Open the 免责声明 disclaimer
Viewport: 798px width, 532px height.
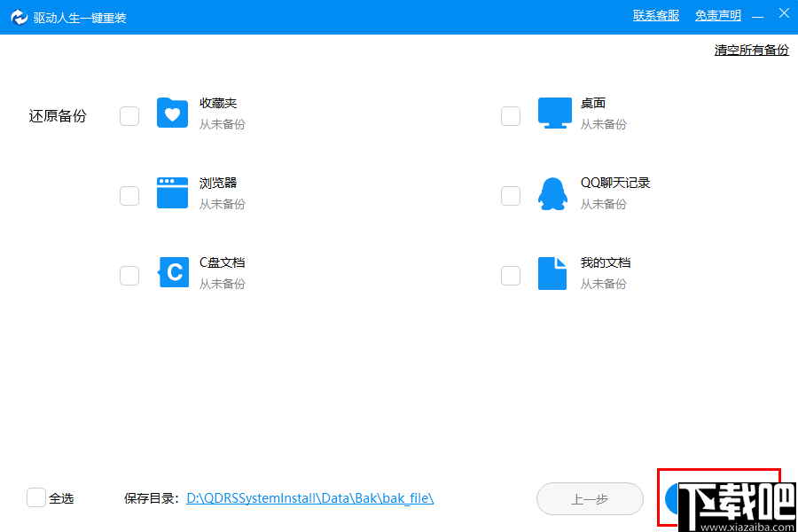tap(717, 15)
